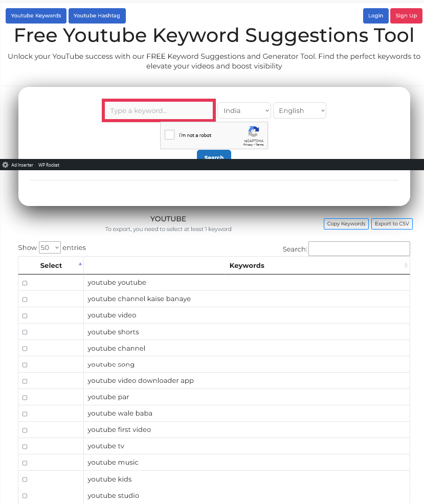Click the keyword text youtube studio

pos(113,496)
